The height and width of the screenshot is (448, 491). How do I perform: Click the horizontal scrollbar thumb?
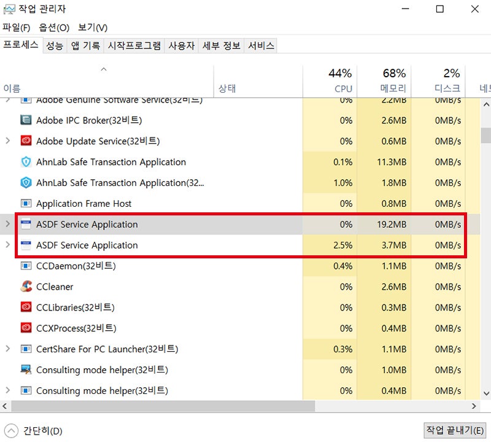point(163,406)
